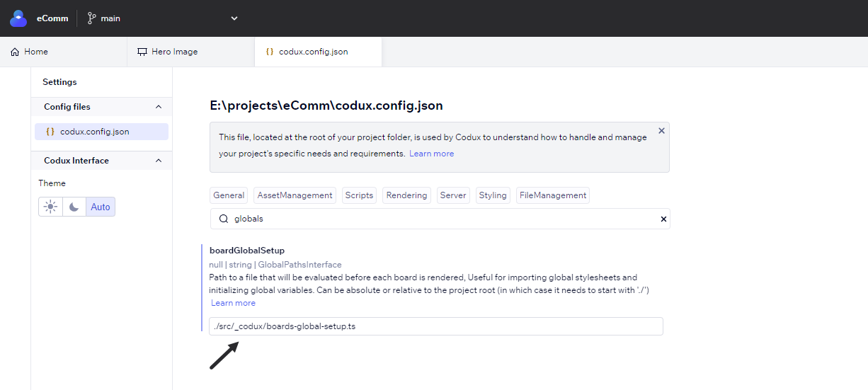Filter by Rendering category

pos(406,195)
